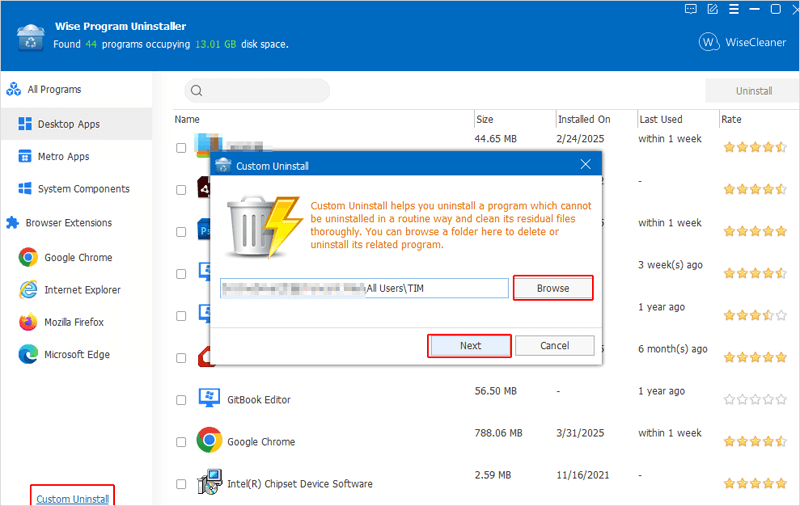Click the Internet Explorer icon in sidebar

tap(28, 290)
